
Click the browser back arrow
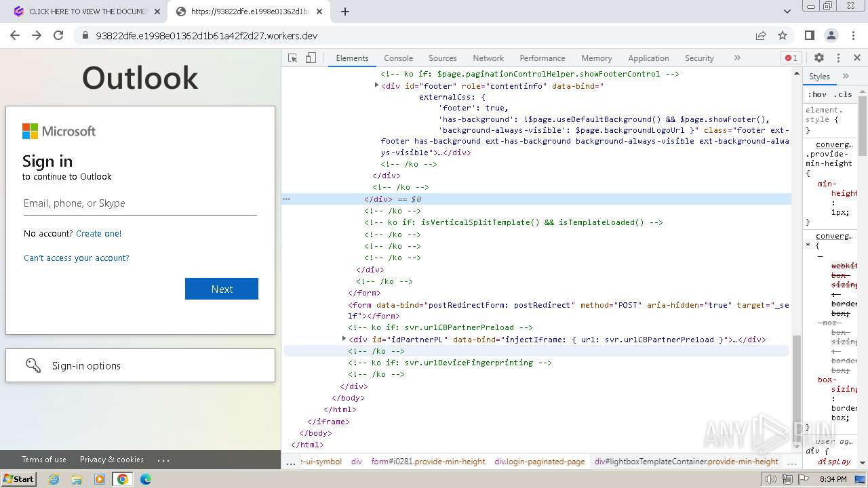tap(15, 35)
